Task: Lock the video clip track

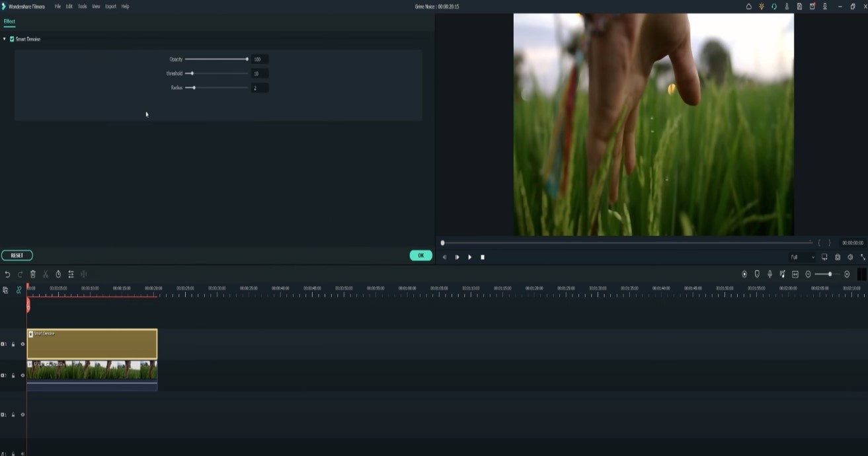Action: pos(13,375)
